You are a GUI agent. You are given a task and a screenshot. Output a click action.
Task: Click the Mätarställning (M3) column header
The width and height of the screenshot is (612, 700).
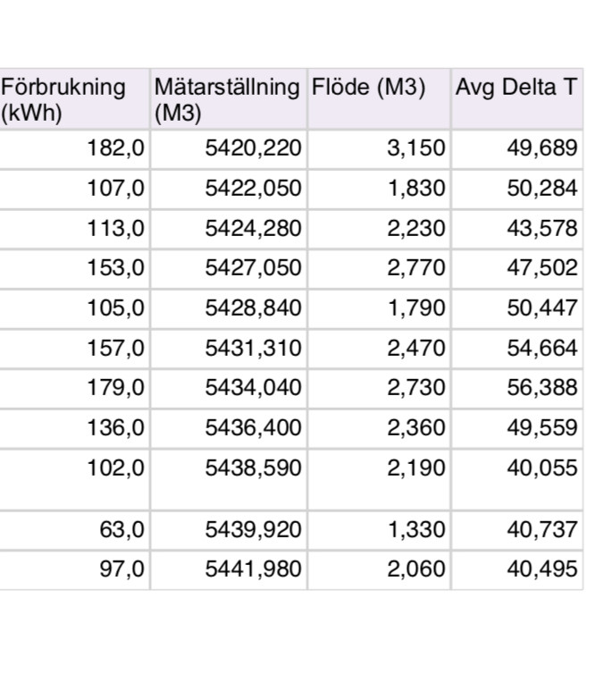coord(227,99)
